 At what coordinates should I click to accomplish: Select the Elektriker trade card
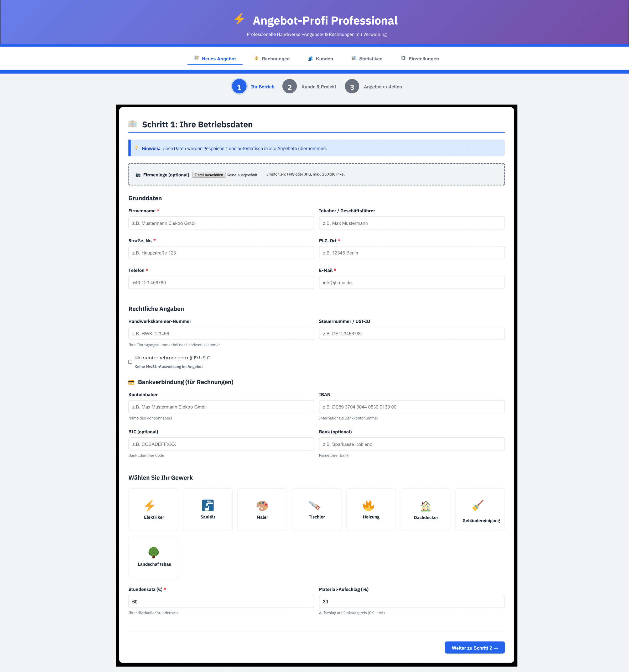153,510
